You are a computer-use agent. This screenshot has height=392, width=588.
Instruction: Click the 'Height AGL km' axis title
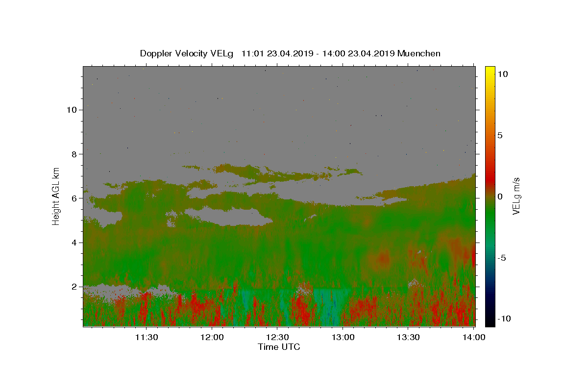point(56,196)
